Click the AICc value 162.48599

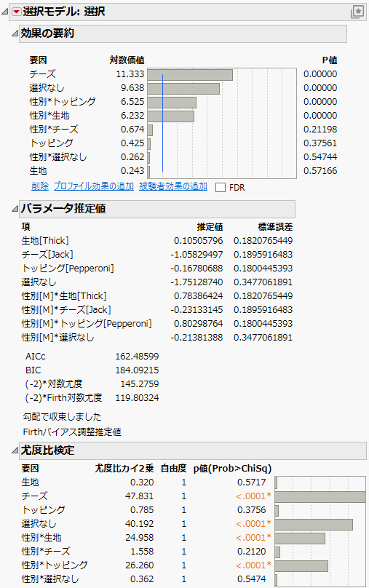pyautogui.click(x=137, y=357)
